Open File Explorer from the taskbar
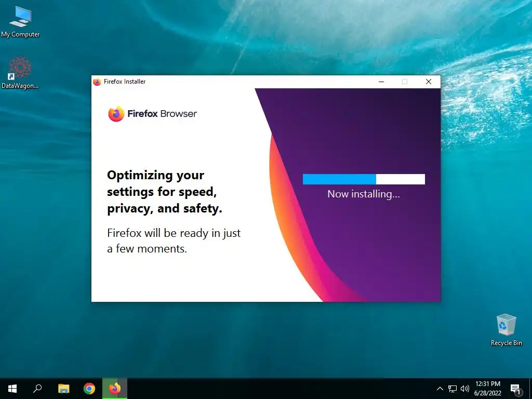The height and width of the screenshot is (399, 532). [x=63, y=389]
